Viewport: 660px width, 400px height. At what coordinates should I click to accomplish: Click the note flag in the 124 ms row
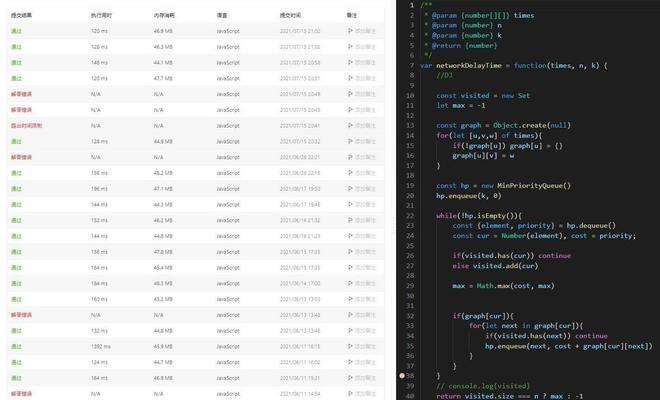click(x=350, y=363)
